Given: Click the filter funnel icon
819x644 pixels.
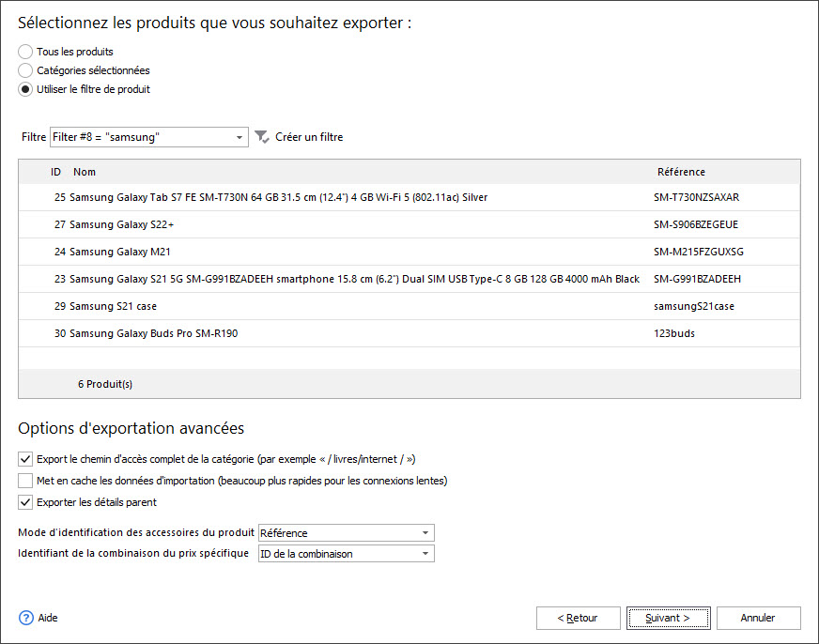Looking at the screenshot, I should (262, 137).
